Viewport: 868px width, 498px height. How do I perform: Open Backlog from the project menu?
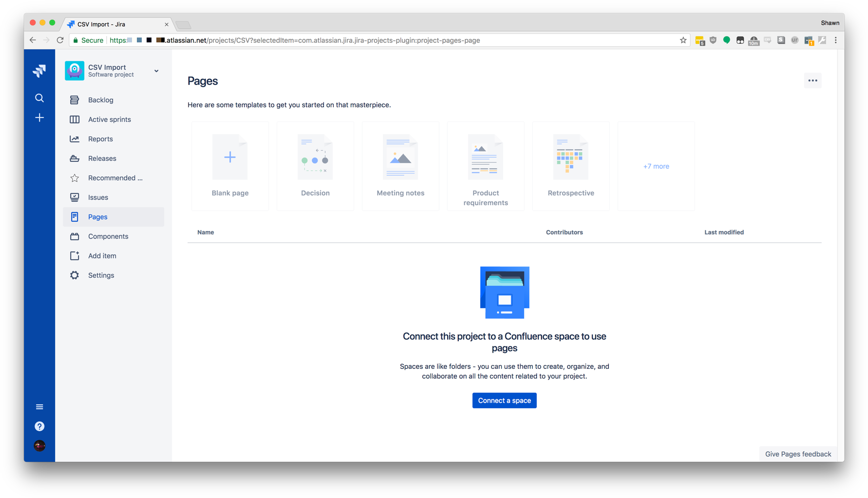point(100,100)
